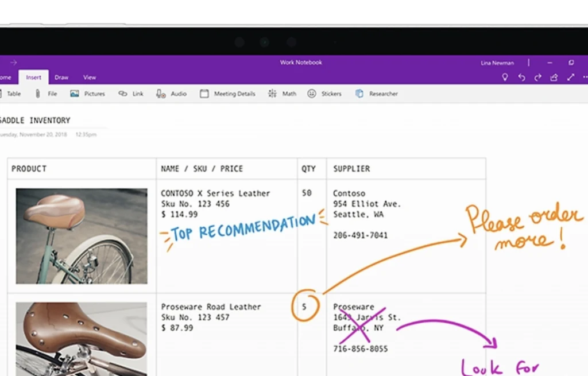Click the PRODUCT column header

coord(29,169)
